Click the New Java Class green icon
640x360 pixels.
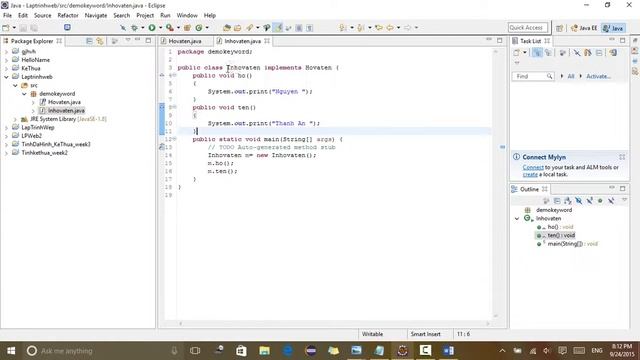pyautogui.click(x=199, y=28)
